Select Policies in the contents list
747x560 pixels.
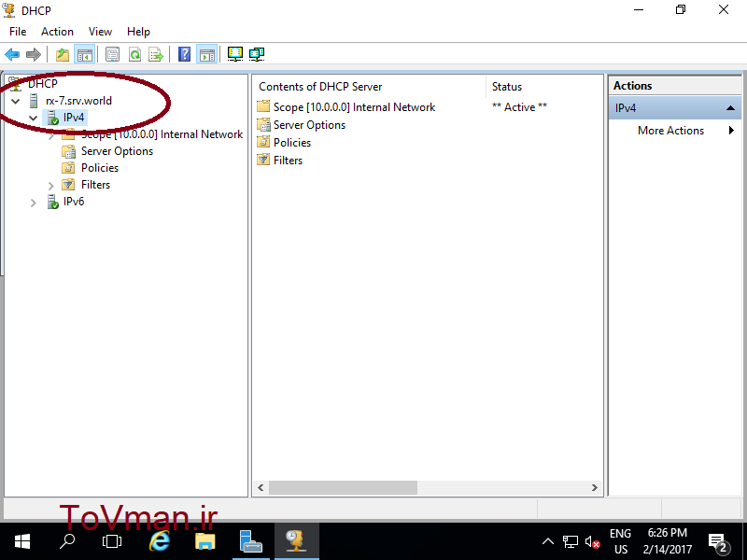pyautogui.click(x=291, y=143)
